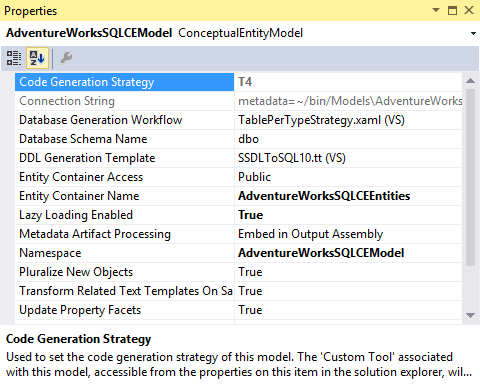Switch to Categorized view icon

click(14, 58)
